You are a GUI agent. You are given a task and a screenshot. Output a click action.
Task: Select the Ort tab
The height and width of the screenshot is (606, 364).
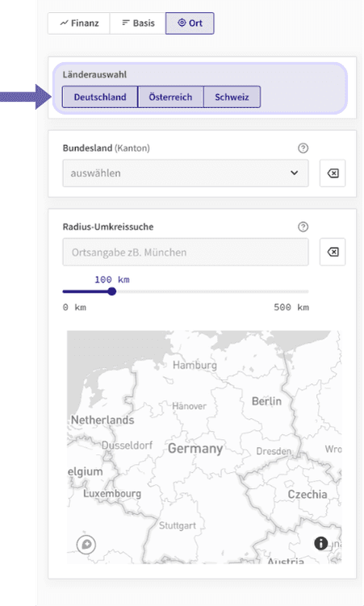coord(190,23)
